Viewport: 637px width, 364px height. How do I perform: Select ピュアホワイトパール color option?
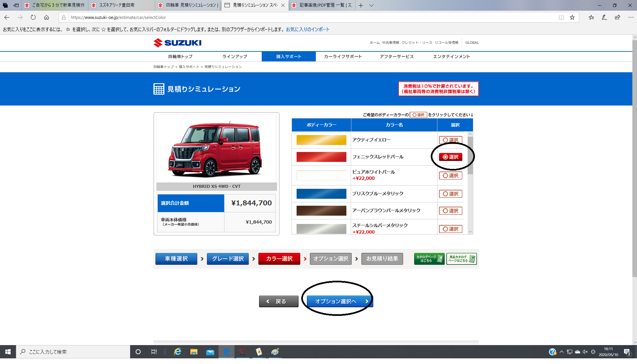tap(451, 176)
